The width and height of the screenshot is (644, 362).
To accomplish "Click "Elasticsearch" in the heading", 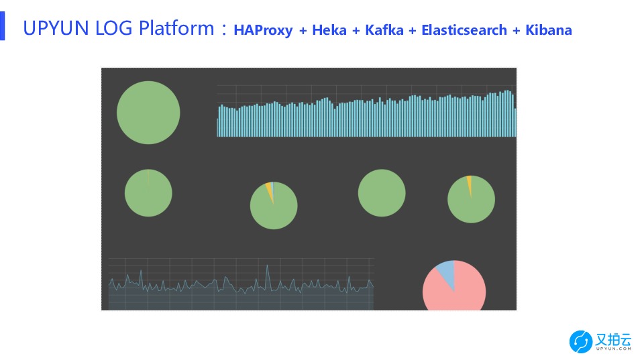I will [464, 30].
